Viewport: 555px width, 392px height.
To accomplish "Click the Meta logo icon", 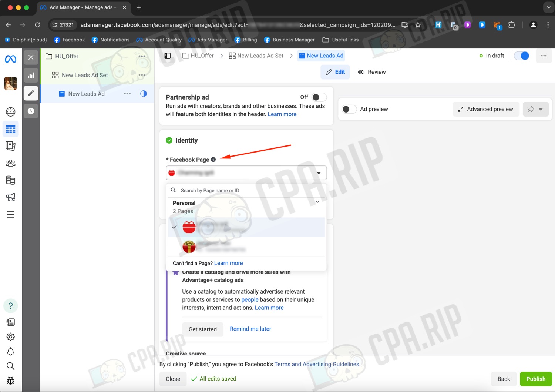I will click(10, 59).
